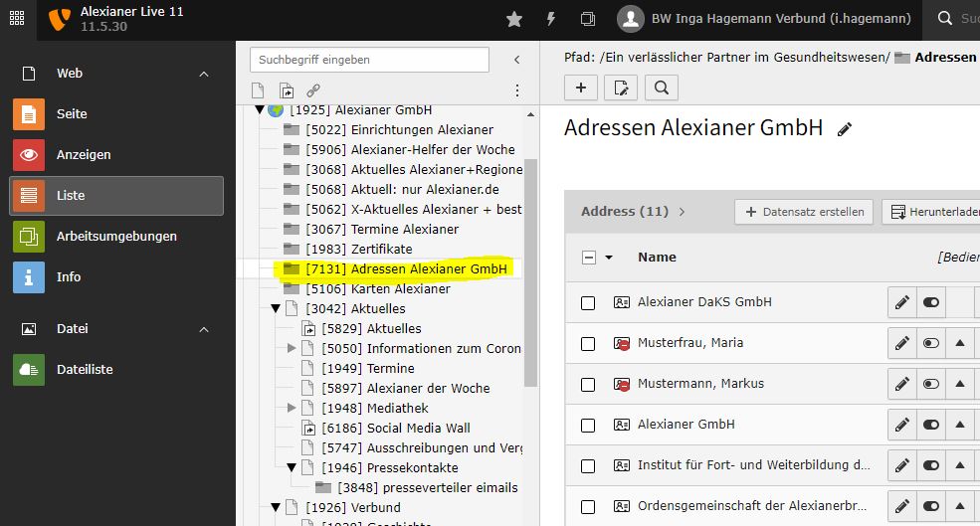Open Address (11) table link

tap(632, 211)
